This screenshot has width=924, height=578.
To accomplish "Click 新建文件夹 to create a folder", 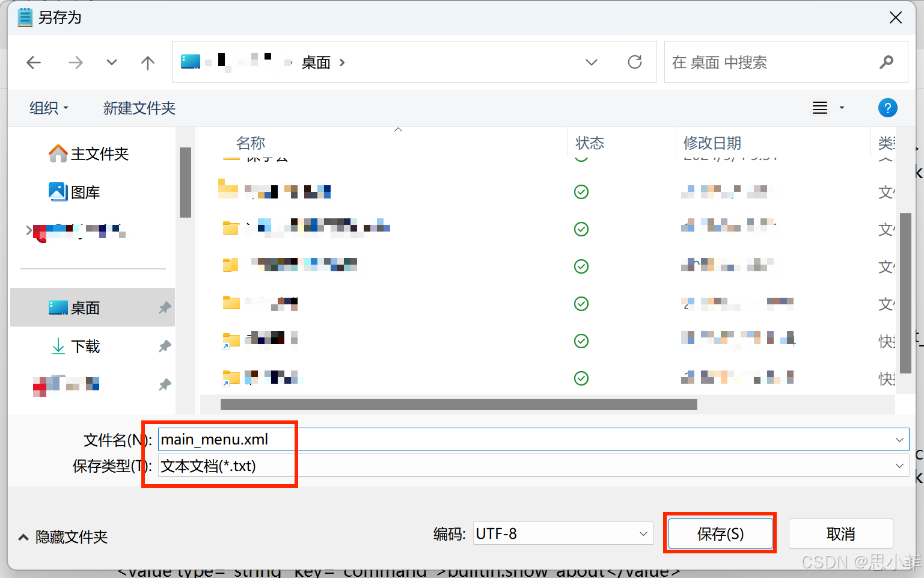I will 139,108.
